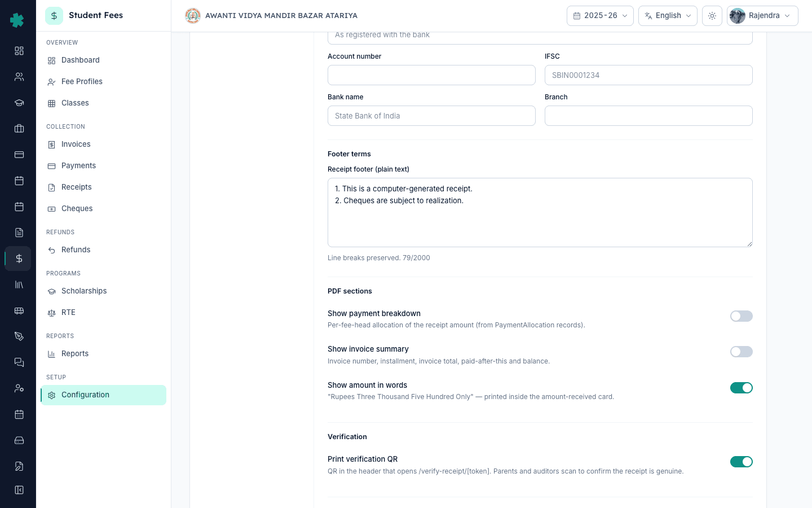This screenshot has width=812, height=508.
Task: Click school name AWANTI VIDYA MANDIR BAZAR ATARIYA
Action: click(x=281, y=16)
